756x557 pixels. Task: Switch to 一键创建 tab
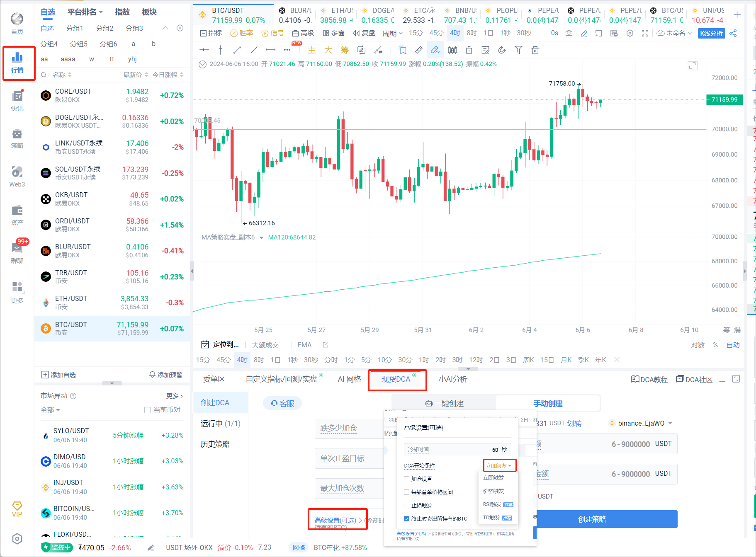pos(444,404)
